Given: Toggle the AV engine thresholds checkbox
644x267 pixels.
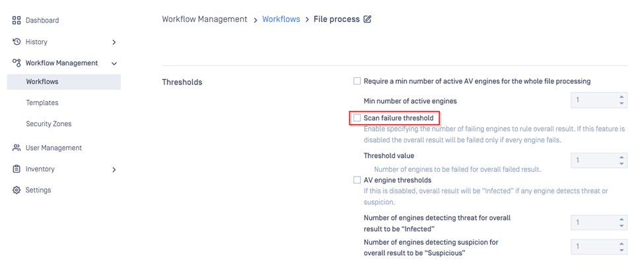Looking at the screenshot, I should (357, 180).
